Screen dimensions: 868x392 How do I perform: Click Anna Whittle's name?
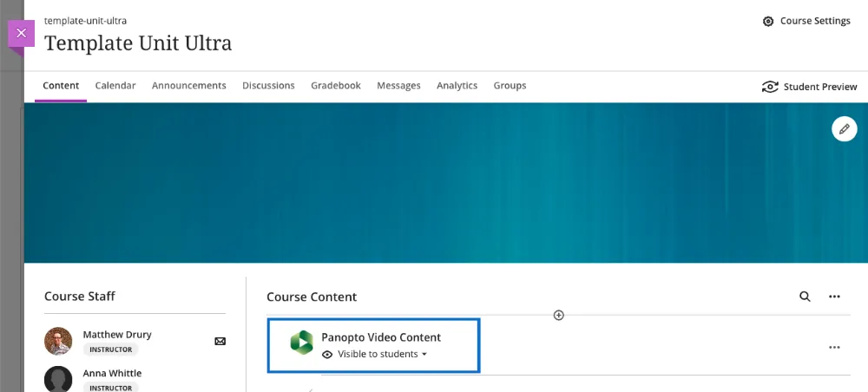(112, 373)
